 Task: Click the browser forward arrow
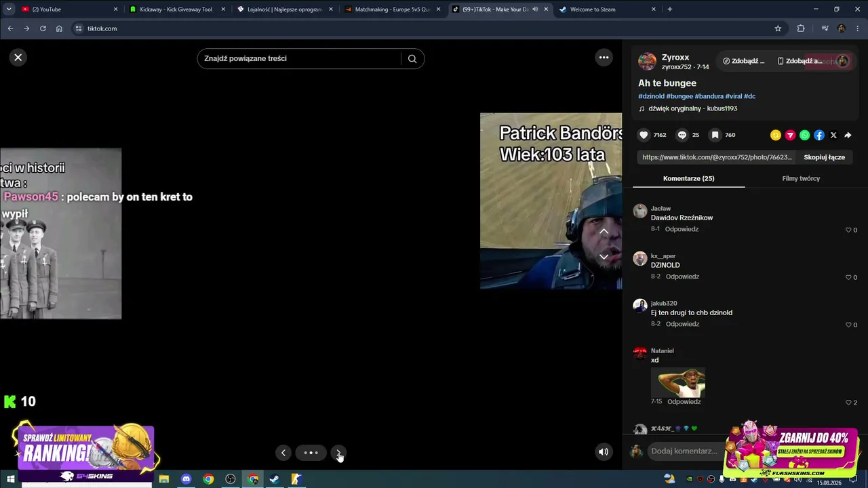coord(26,28)
